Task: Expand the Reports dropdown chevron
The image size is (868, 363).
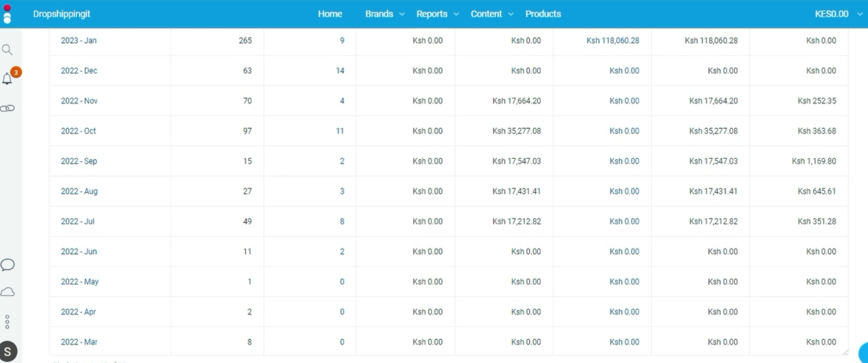Action: (456, 14)
